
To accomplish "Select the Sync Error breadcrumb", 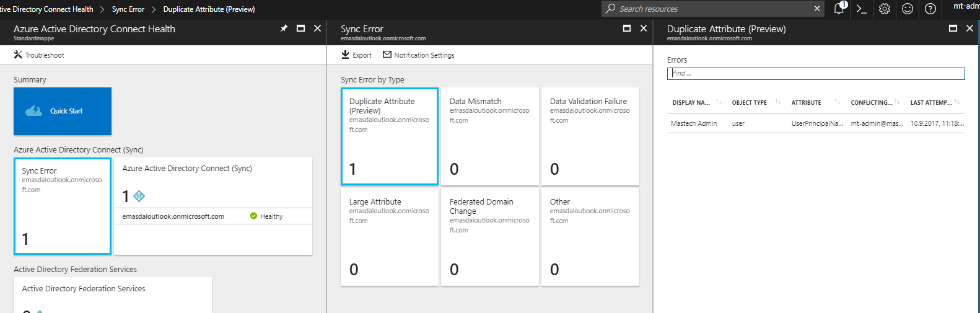I will point(128,9).
